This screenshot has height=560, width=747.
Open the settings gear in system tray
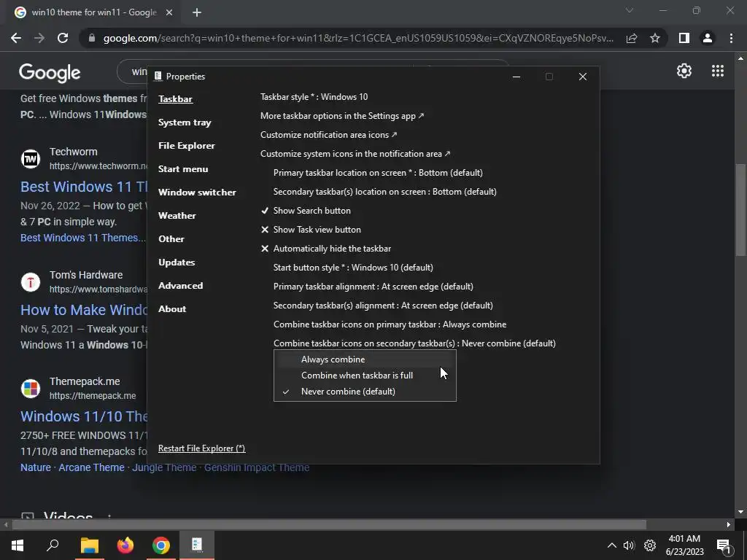click(650, 545)
